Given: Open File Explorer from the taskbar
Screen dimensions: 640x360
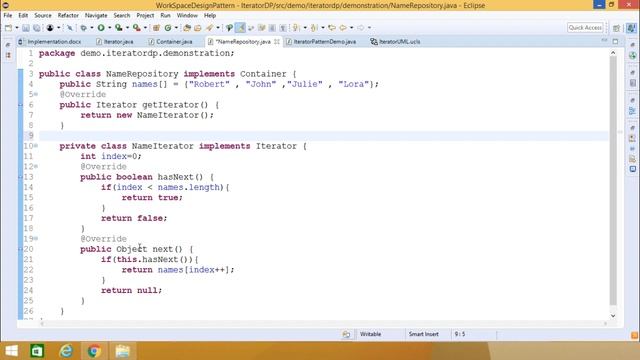Looking at the screenshot, I should (x=122, y=351).
